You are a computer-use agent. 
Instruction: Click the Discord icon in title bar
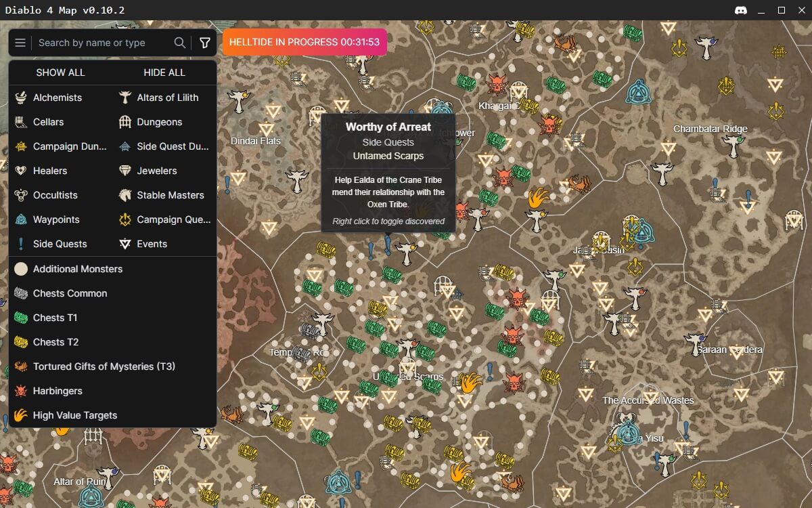click(740, 10)
